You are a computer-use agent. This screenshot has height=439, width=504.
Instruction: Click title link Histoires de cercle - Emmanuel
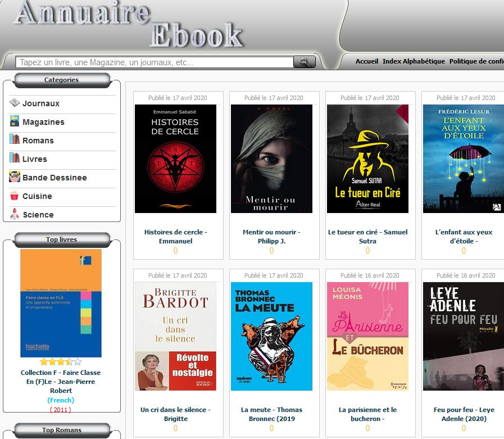pos(175,237)
